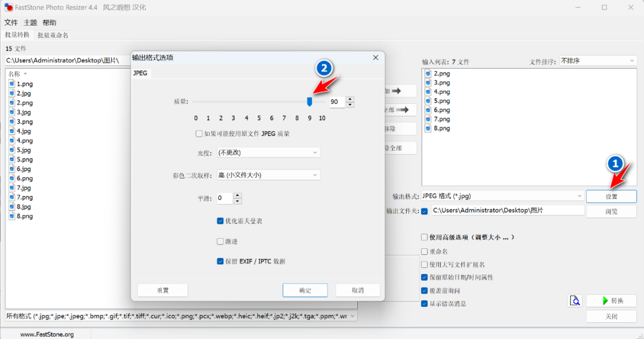
Task: Start conversion with 转换 button
Action: pos(612,301)
